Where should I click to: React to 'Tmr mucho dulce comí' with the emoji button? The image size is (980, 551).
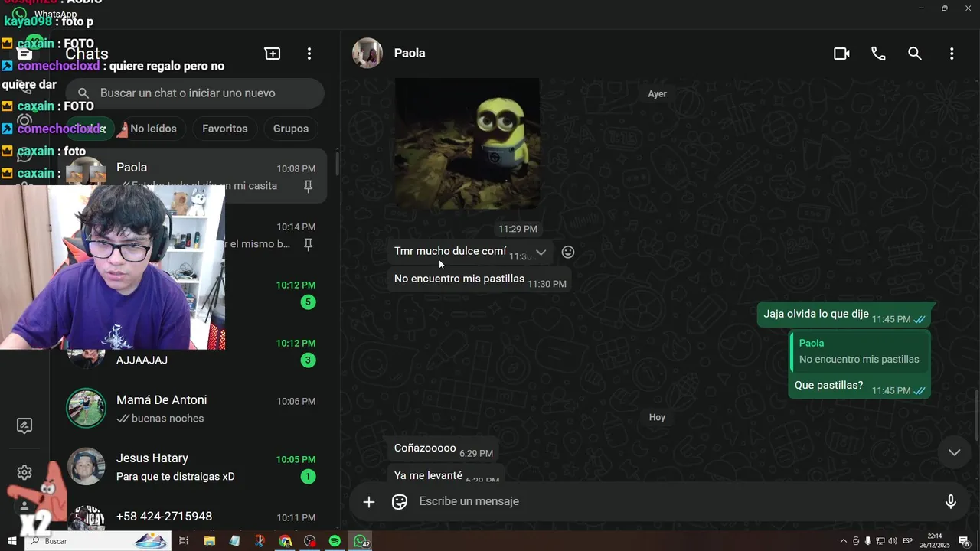[568, 252]
